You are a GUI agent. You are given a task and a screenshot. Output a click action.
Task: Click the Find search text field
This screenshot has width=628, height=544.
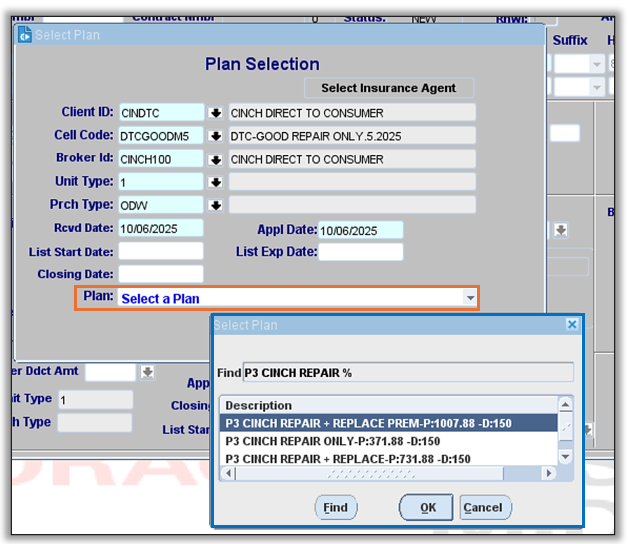(408, 373)
